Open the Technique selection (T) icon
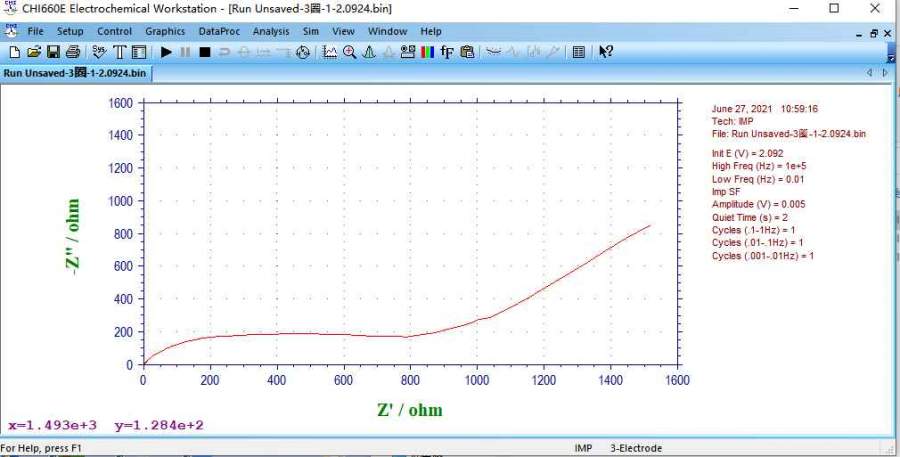This screenshot has height=457, width=900. click(x=119, y=52)
